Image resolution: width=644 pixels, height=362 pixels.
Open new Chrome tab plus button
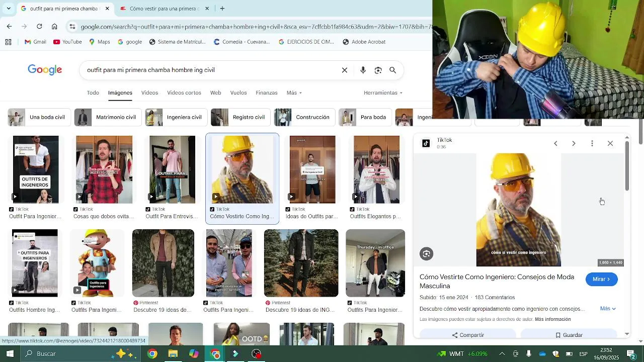[x=222, y=9]
